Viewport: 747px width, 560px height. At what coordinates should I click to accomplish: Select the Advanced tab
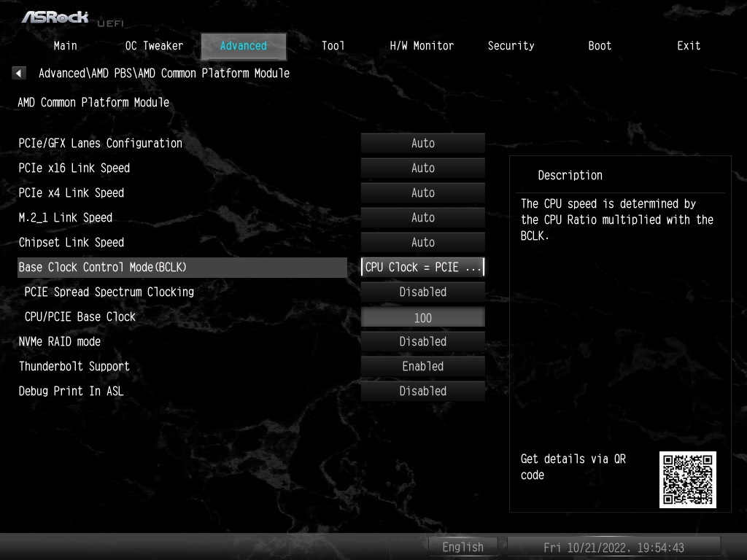244,46
